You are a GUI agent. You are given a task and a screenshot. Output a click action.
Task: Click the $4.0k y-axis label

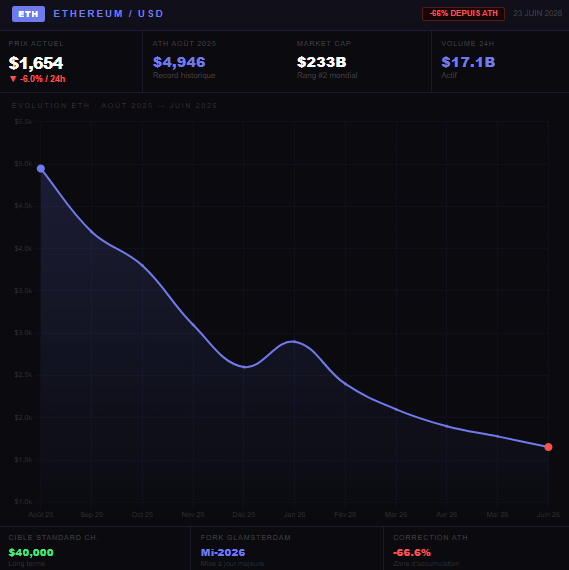click(x=23, y=249)
